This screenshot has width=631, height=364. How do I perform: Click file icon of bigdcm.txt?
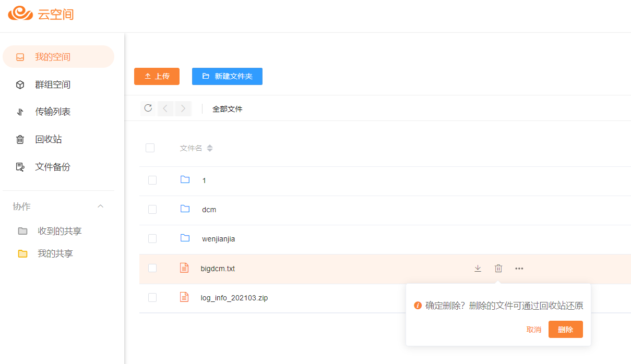184,268
